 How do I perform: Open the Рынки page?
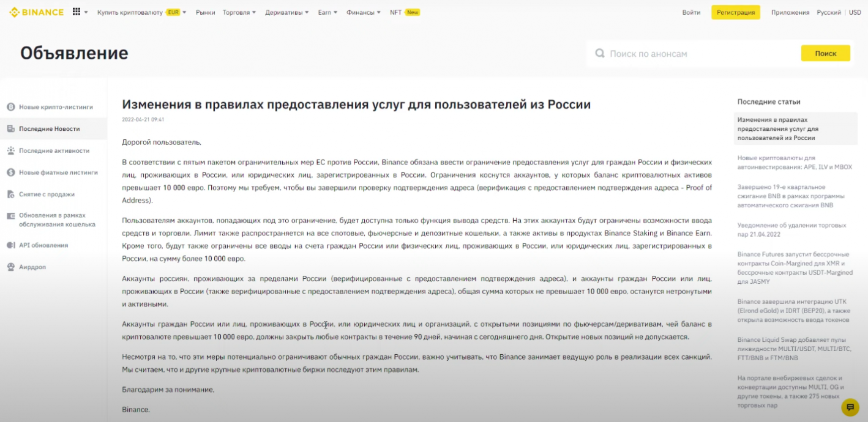click(x=205, y=12)
